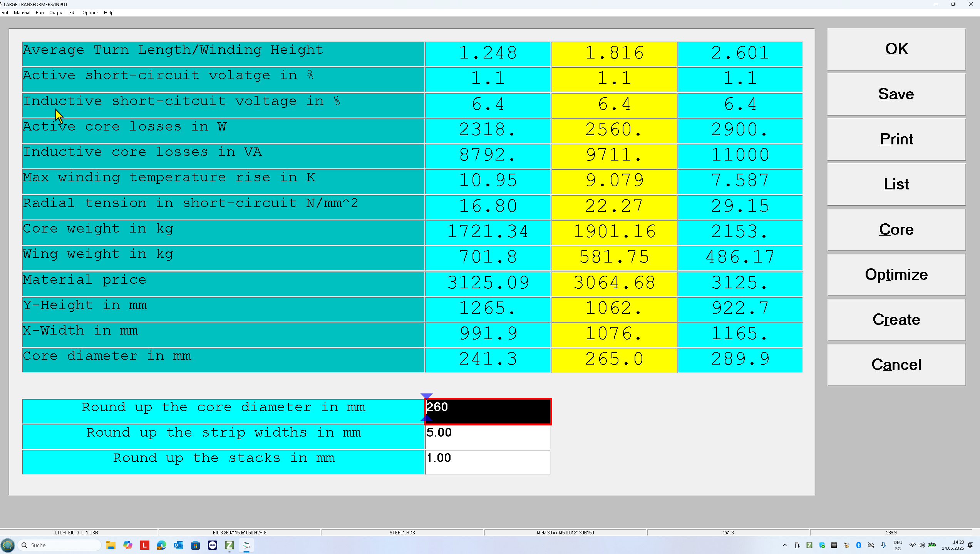Click the material price value 3064.68
The width and height of the screenshot is (980, 554).
click(x=614, y=283)
